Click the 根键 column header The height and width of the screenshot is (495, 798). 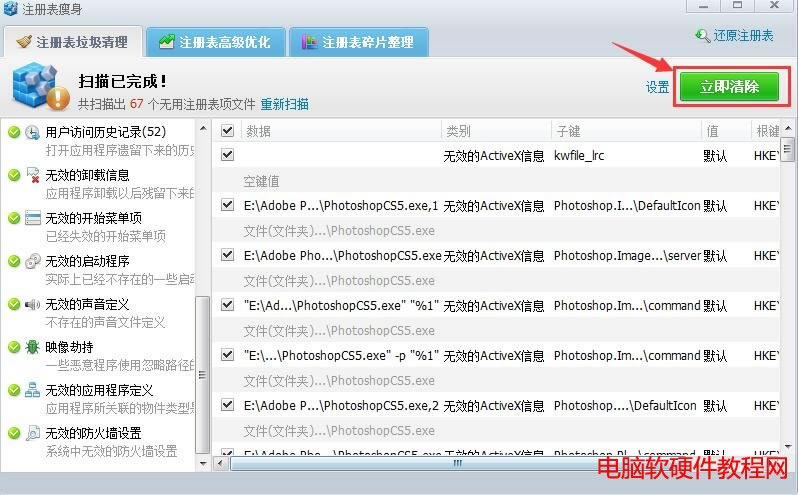click(x=766, y=131)
